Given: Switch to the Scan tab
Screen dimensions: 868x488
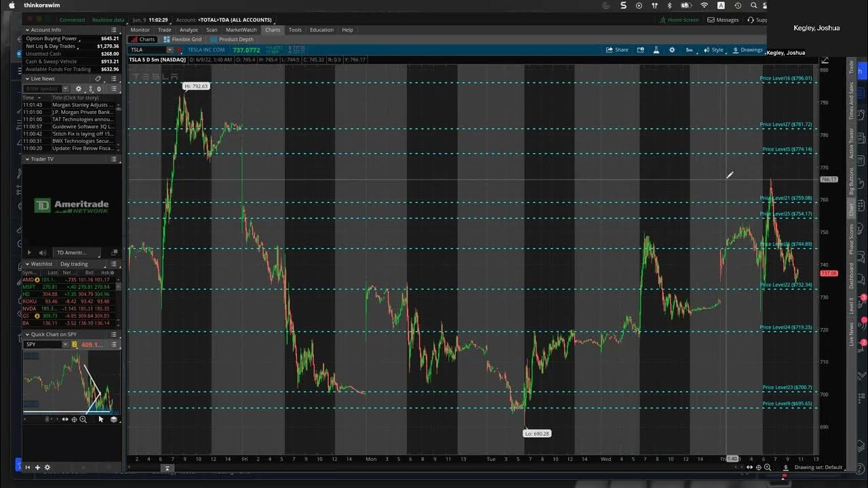Looking at the screenshot, I should pyautogui.click(x=212, y=30).
